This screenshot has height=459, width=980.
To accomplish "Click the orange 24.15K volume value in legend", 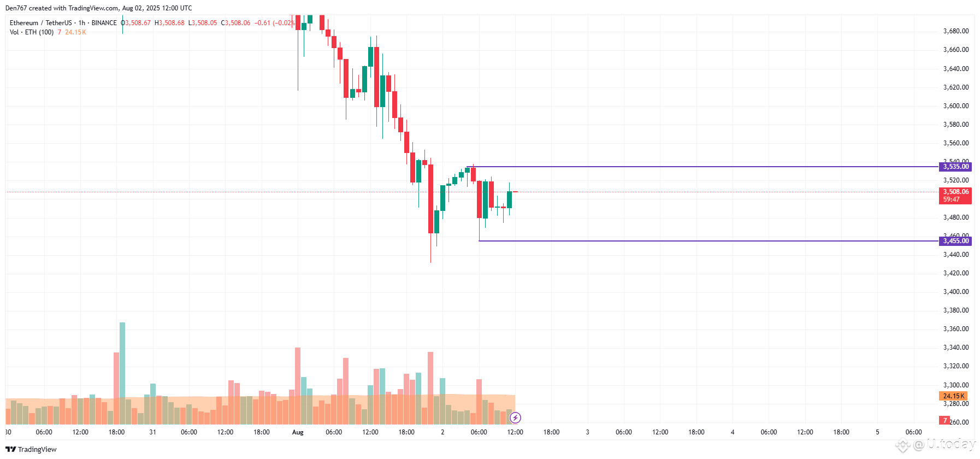I will pos(75,32).
